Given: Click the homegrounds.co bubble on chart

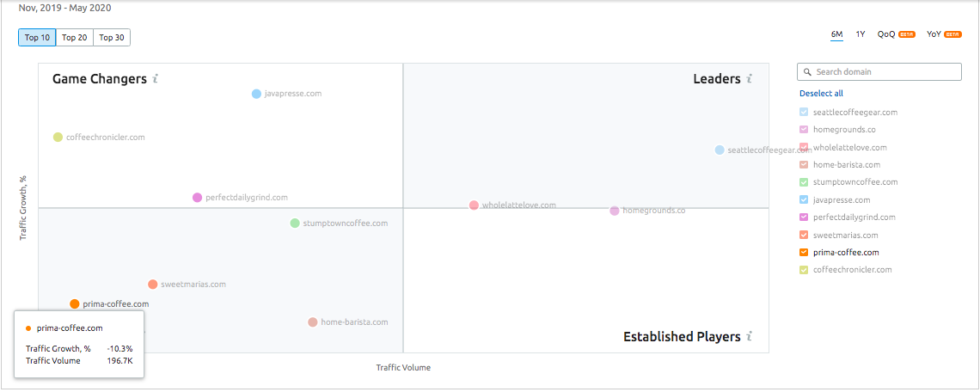Looking at the screenshot, I should (614, 211).
